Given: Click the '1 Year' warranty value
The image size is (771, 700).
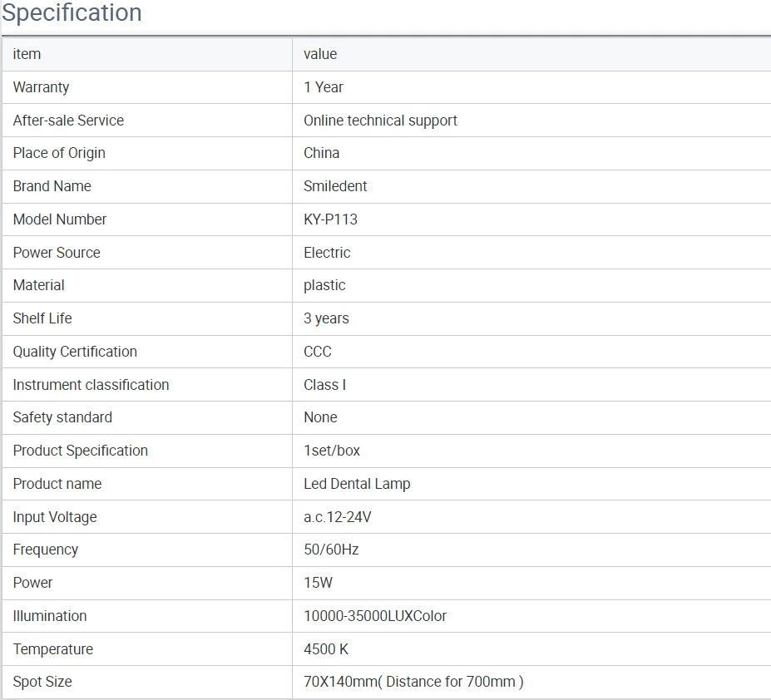Looking at the screenshot, I should tap(324, 87).
